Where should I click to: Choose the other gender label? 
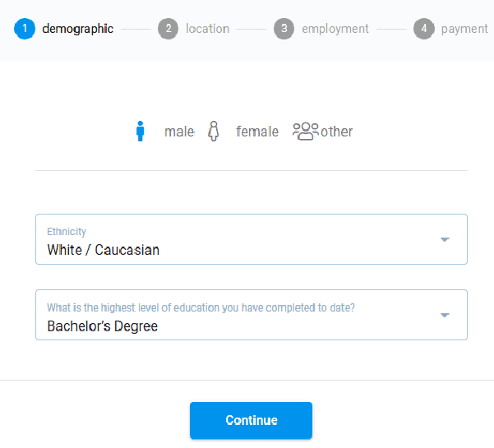coord(336,132)
